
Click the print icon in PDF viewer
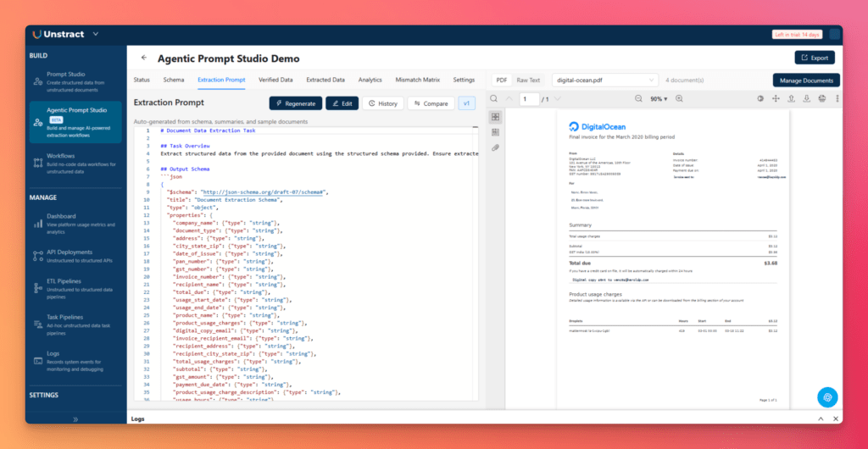click(x=821, y=99)
